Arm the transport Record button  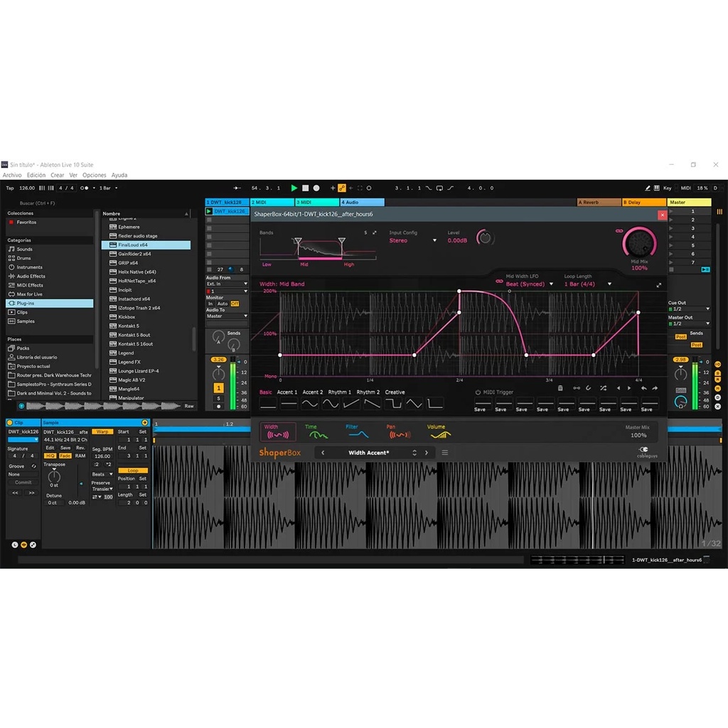(316, 188)
